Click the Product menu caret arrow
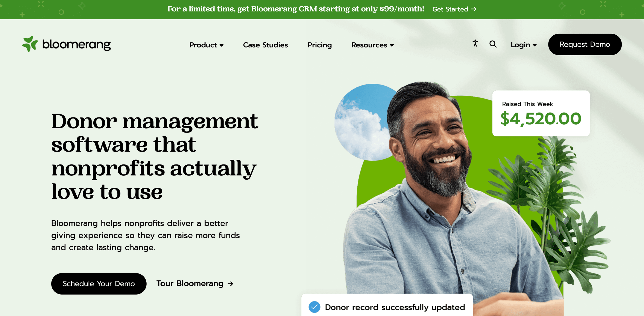 tap(222, 45)
